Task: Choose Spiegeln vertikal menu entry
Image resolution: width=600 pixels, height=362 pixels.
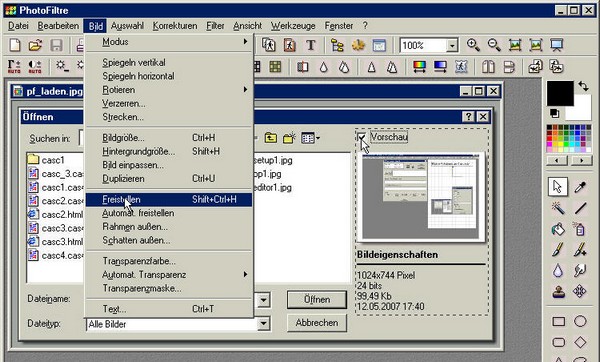Action: pyautogui.click(x=169, y=62)
